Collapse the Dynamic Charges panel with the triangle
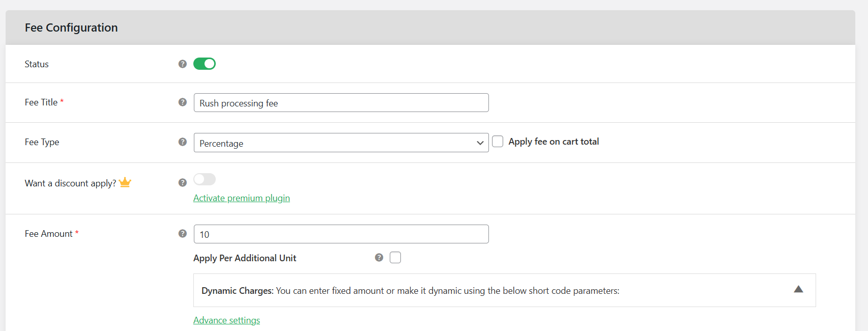Image resolution: width=868 pixels, height=331 pixels. coord(798,289)
